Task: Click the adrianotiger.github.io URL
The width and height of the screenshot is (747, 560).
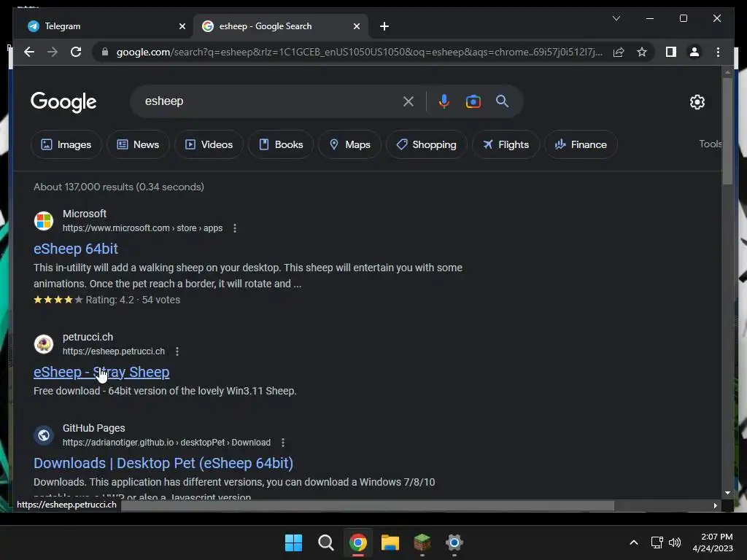Action: [166, 443]
